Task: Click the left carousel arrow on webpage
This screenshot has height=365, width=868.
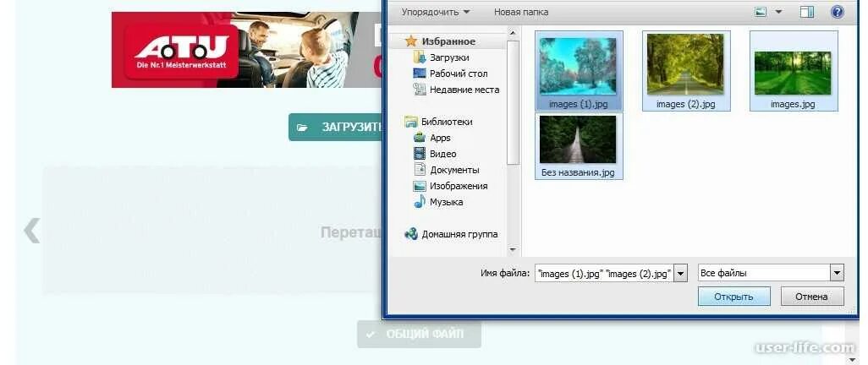Action: (x=31, y=231)
